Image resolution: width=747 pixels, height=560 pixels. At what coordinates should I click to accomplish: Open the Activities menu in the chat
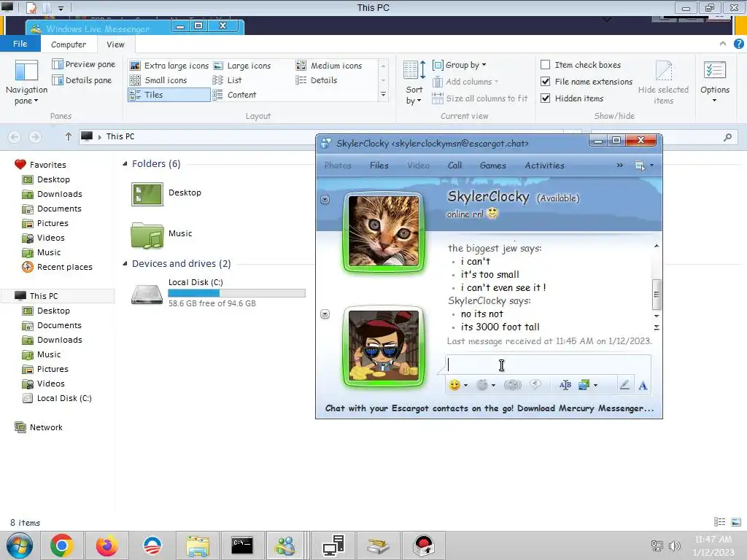544,166
